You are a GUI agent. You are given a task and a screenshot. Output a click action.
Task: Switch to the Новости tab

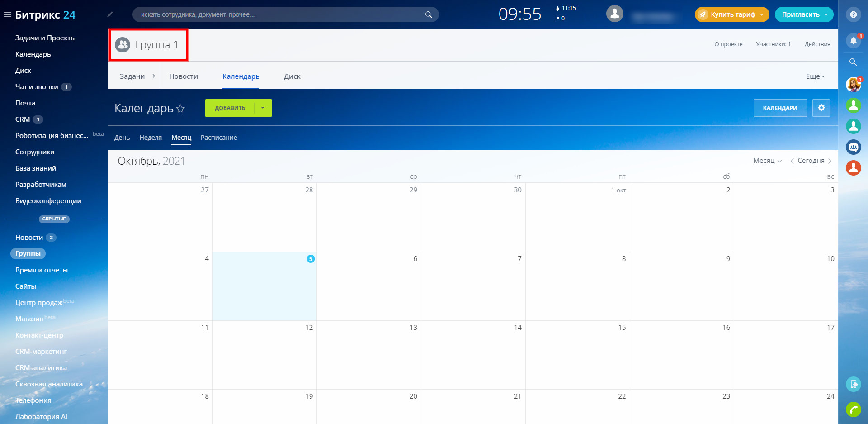[x=184, y=76]
